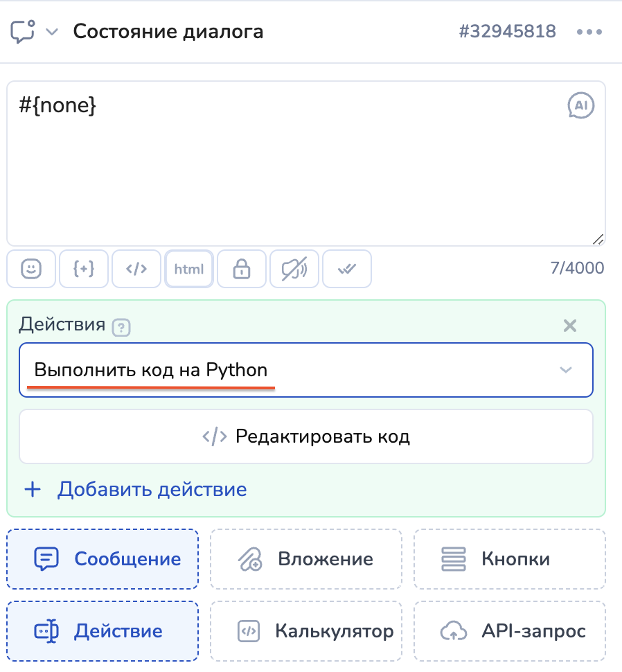Open the Выполнить код на Python dropdown

point(305,370)
